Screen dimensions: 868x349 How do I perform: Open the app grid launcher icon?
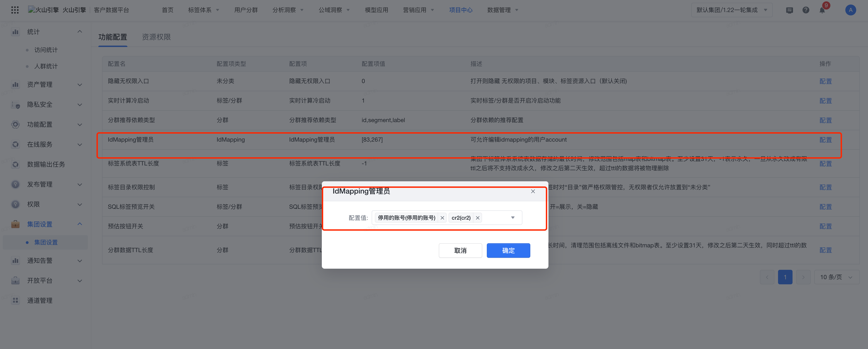pyautogui.click(x=15, y=10)
